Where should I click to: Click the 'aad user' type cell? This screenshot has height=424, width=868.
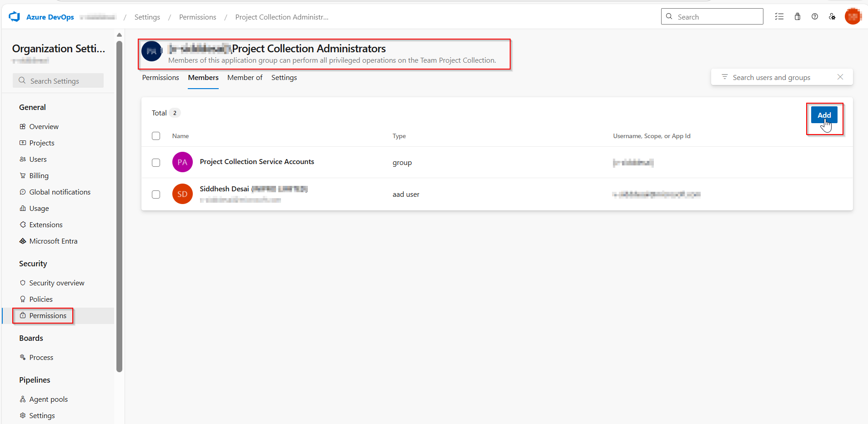click(x=406, y=195)
